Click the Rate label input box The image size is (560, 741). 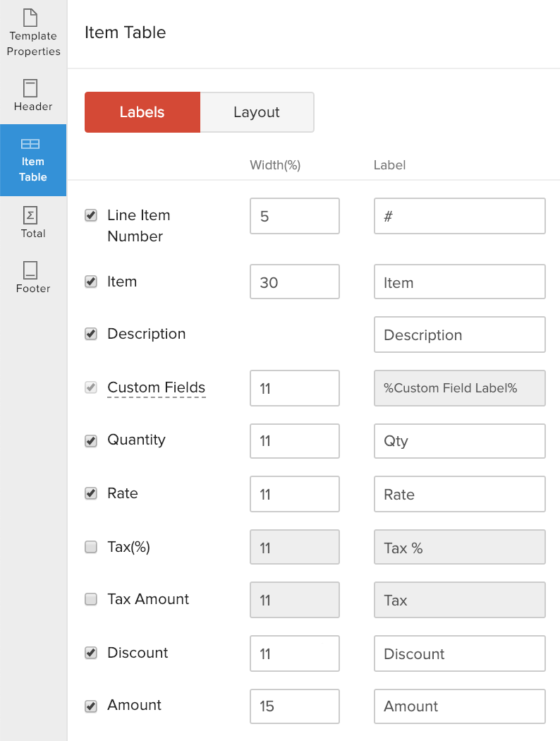pos(459,494)
